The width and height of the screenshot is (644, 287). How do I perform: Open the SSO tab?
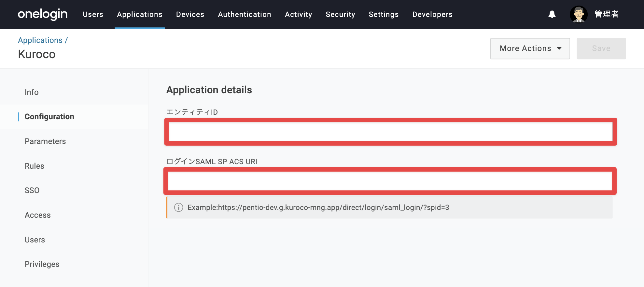point(32,190)
